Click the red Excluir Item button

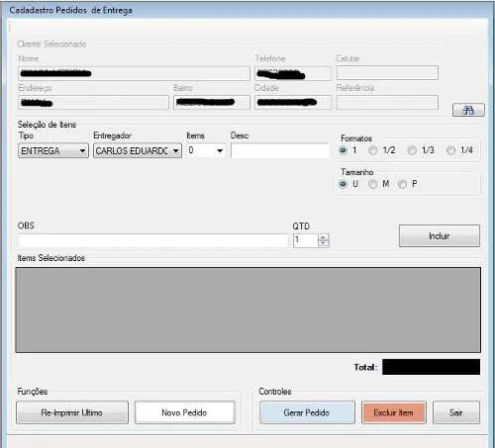pos(394,412)
